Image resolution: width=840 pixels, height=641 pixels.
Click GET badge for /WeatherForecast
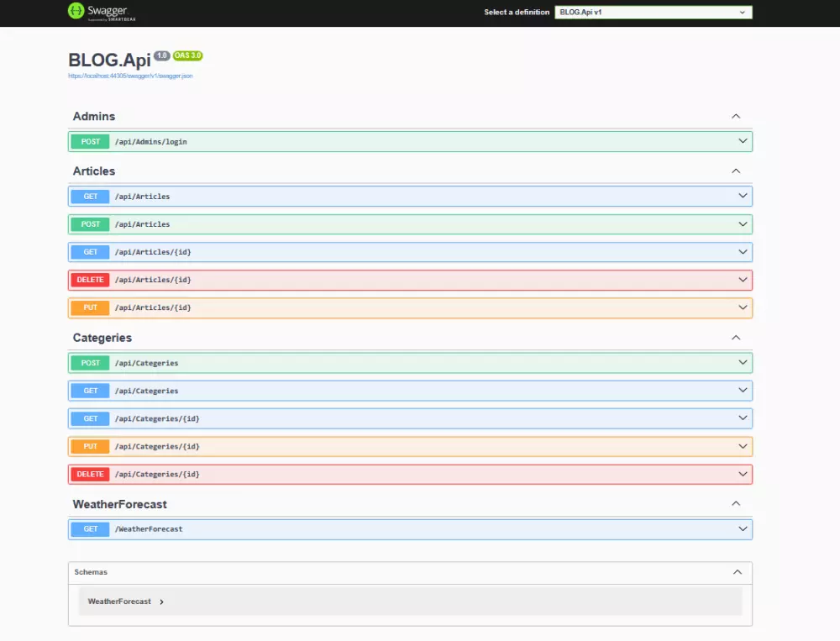[91, 529]
